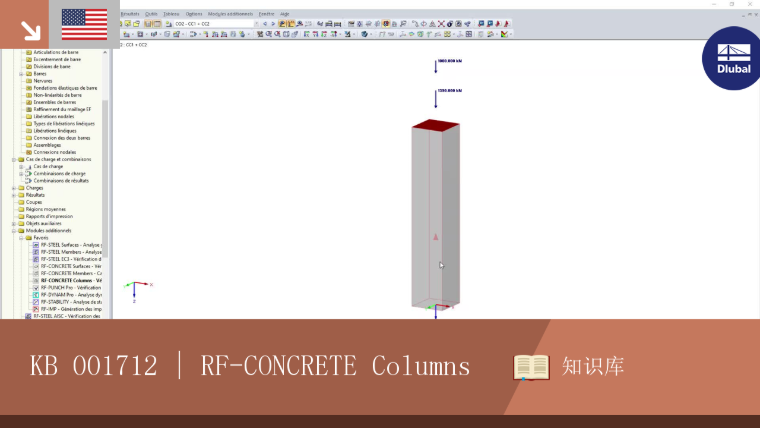Screen dimensions: 760x428
Task: Go to the next load case arrow
Action: [x=273, y=24]
